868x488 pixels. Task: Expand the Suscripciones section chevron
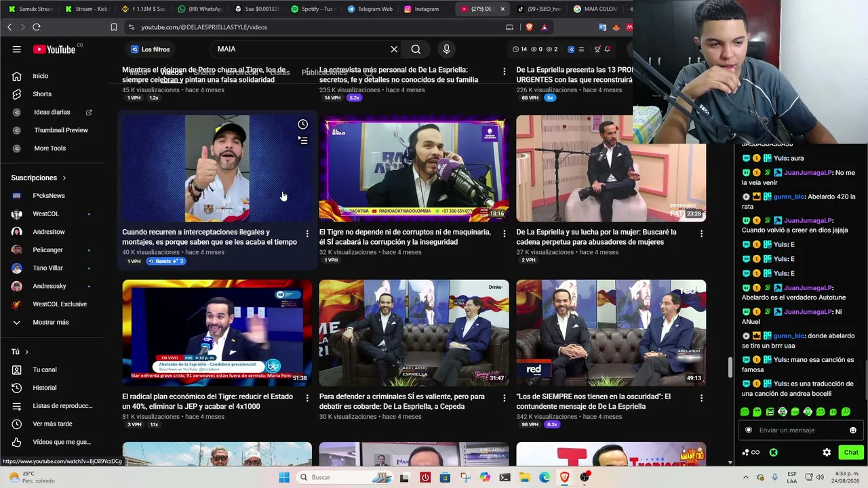coord(64,178)
